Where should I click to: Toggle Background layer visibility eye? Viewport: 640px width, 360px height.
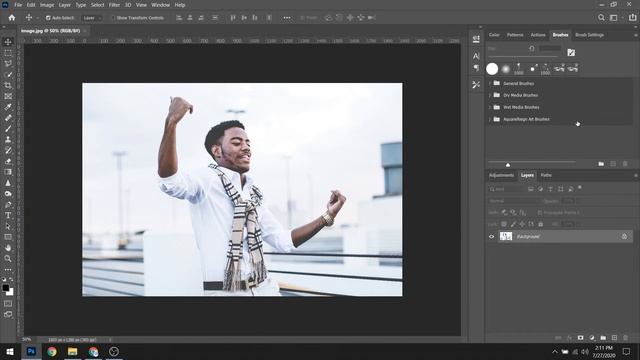click(491, 236)
